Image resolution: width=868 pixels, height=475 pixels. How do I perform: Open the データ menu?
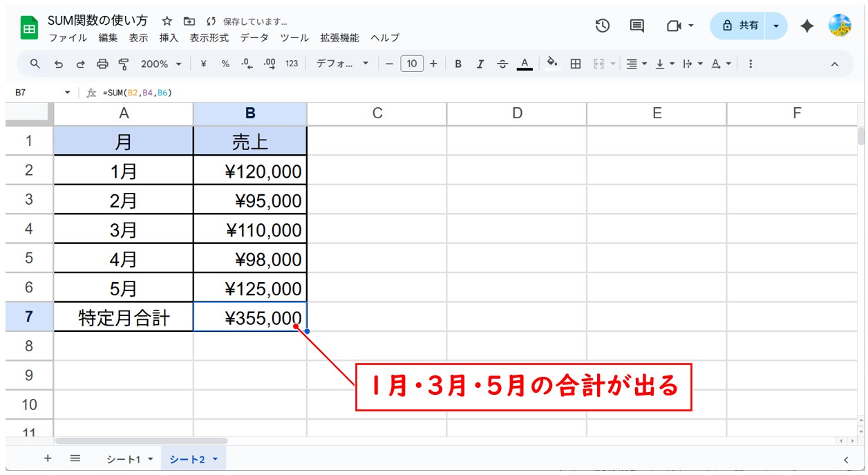pyautogui.click(x=254, y=38)
